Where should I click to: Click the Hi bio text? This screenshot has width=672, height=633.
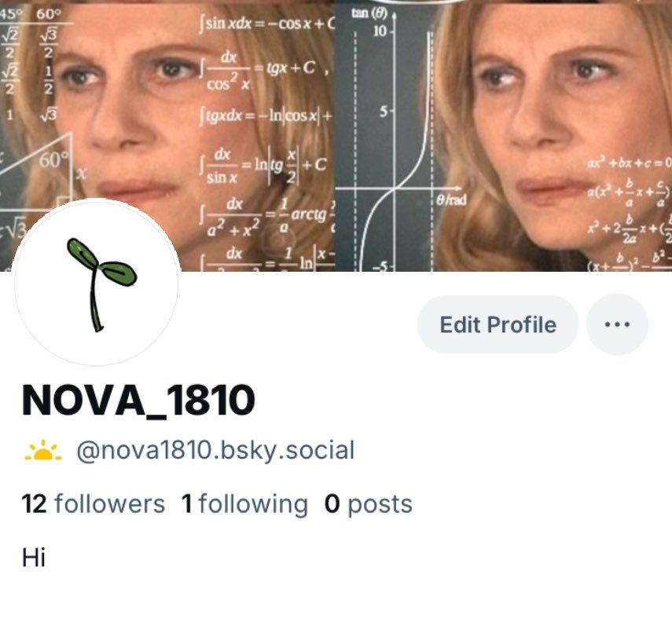click(34, 558)
